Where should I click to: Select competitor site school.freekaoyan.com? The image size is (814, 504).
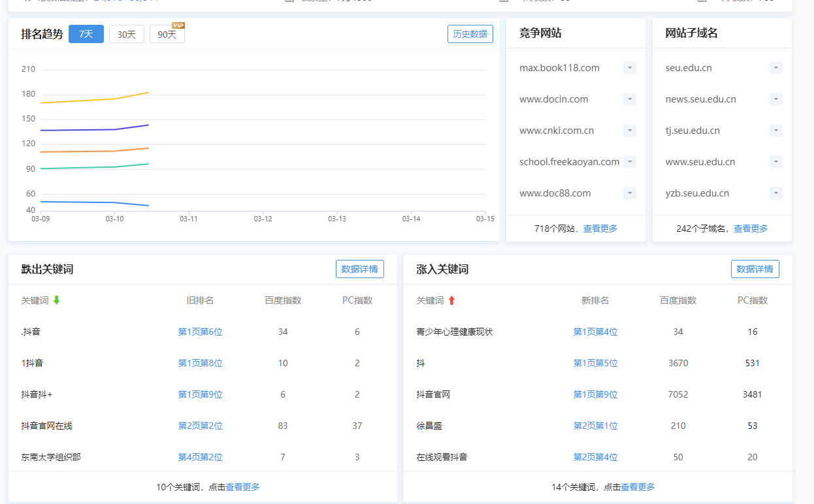click(x=570, y=162)
